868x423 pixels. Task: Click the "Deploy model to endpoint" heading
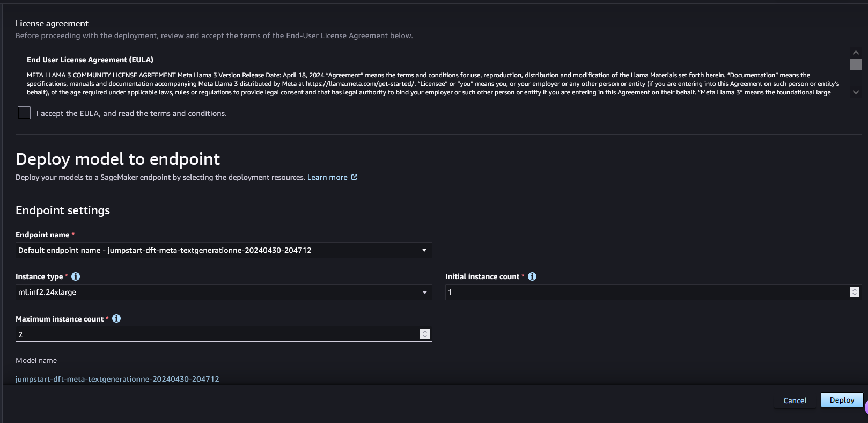coord(117,159)
